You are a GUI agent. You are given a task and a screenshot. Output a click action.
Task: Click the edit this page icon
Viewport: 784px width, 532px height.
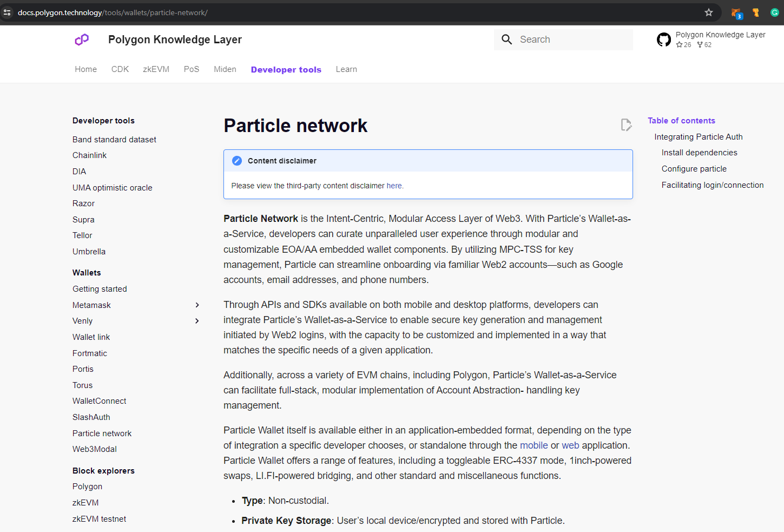[x=626, y=125]
